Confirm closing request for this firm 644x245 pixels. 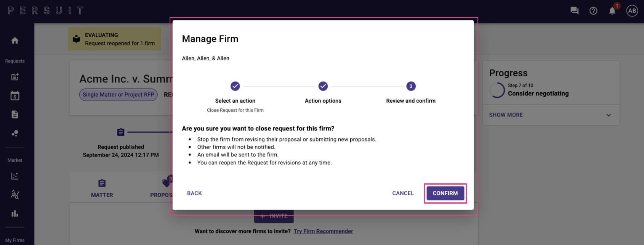(445, 193)
